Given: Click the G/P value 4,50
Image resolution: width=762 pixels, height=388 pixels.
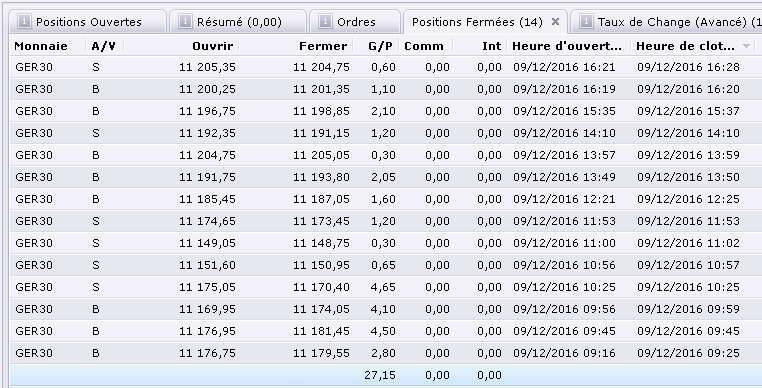Looking at the screenshot, I should point(383,331).
